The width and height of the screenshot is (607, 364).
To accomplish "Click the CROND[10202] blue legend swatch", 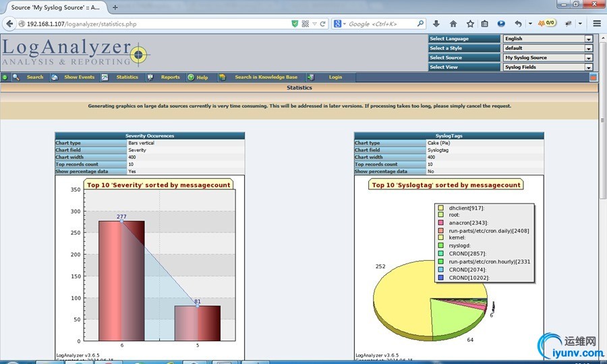I will [440, 278].
